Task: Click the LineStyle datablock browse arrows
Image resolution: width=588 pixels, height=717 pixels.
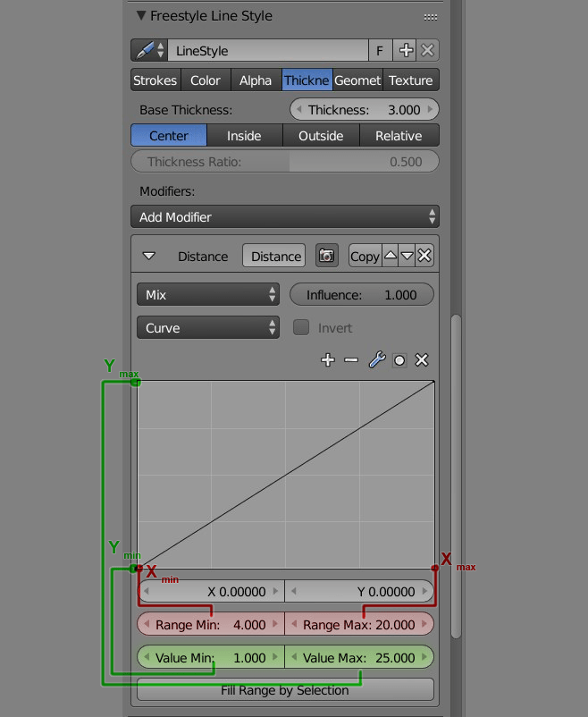Action: coord(161,50)
